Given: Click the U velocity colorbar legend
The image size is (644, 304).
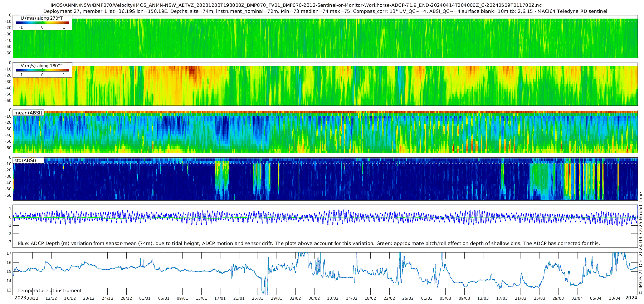Looking at the screenshot, I should coord(42,23).
